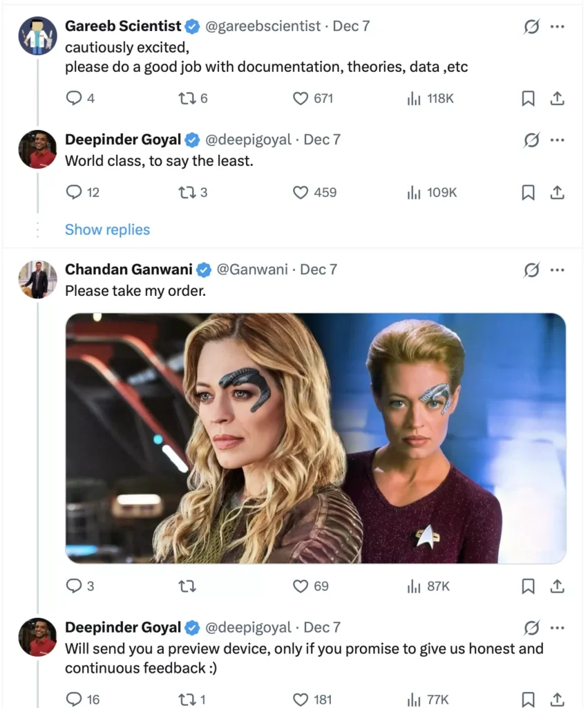The width and height of the screenshot is (588, 708).
Task: Click Grok icon on 'World class' tweet
Action: (x=531, y=140)
